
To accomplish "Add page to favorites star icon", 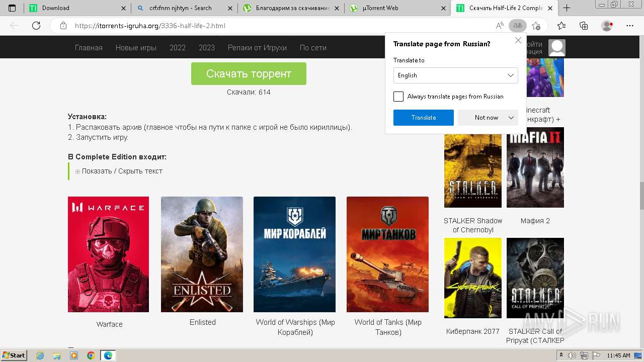I will [x=536, y=26].
